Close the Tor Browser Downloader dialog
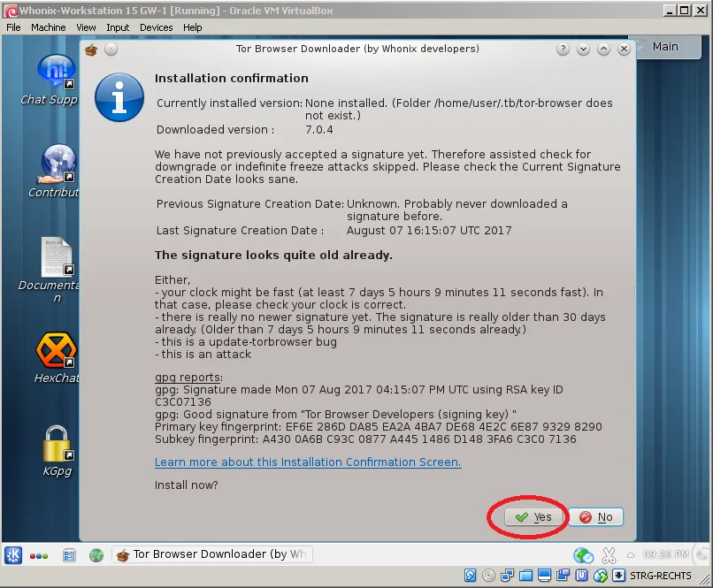This screenshot has width=713, height=588. [624, 49]
